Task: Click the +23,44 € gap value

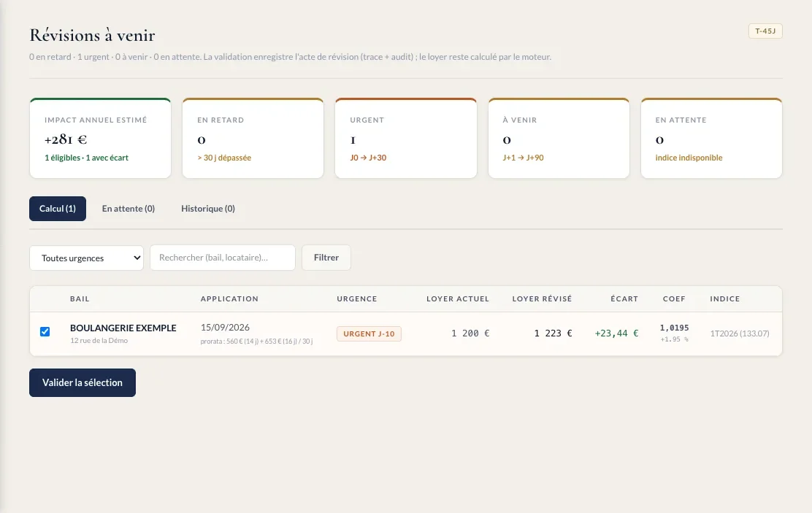Action: coord(616,333)
